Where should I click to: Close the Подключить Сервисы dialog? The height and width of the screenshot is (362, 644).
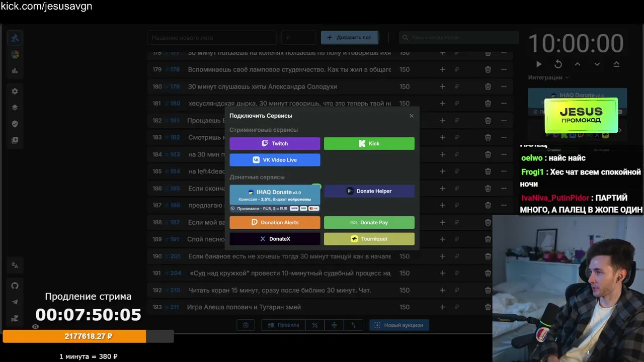[412, 116]
